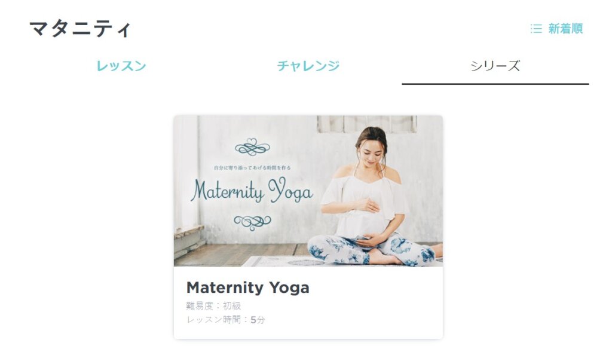This screenshot has height=364, width=612.
Task: Open the 新着順 sort order dropdown
Action: tap(556, 29)
